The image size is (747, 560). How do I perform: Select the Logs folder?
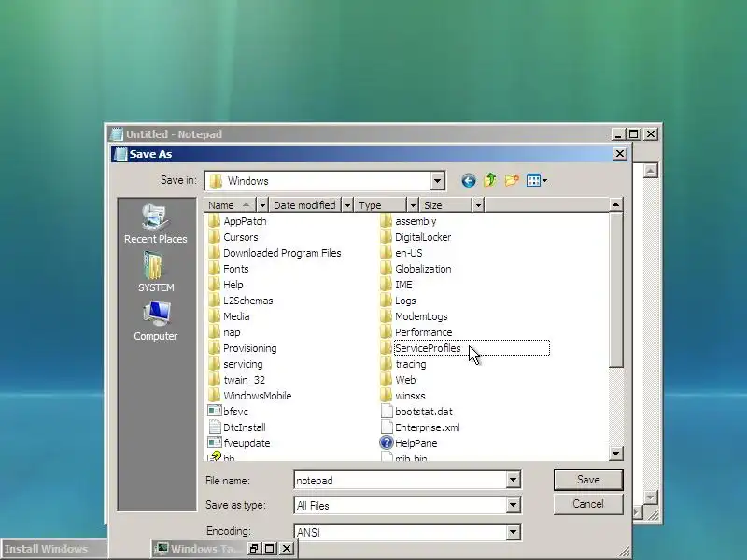[x=399, y=301]
